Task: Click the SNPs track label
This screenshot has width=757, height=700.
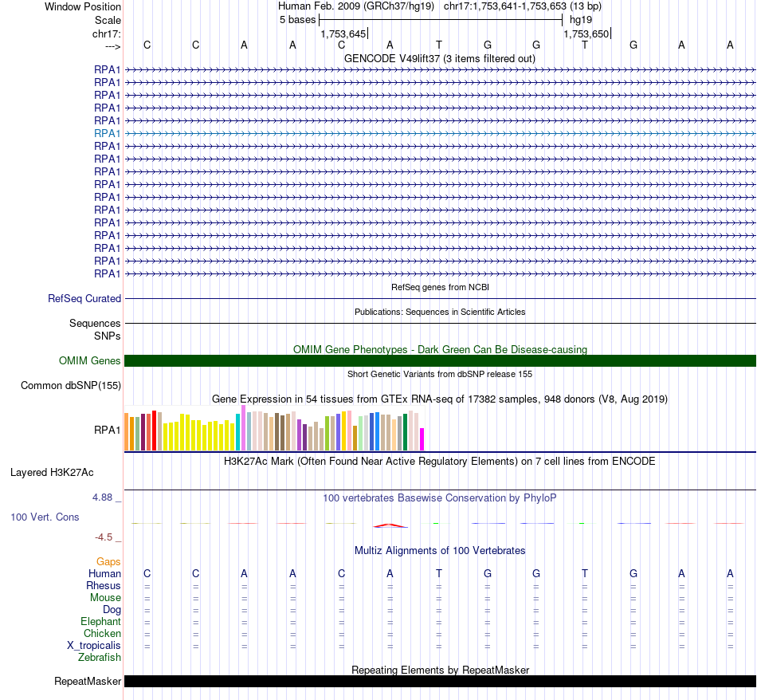Action: [x=108, y=336]
